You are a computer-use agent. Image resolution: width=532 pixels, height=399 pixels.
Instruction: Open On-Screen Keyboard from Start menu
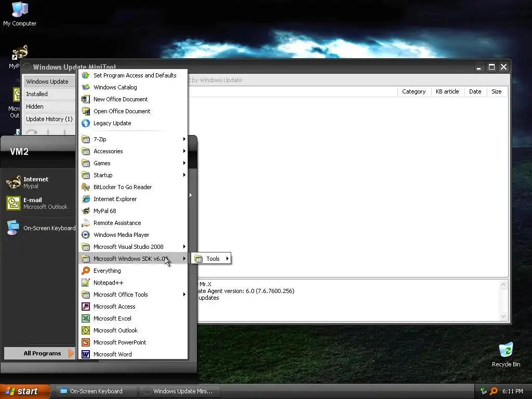point(40,228)
